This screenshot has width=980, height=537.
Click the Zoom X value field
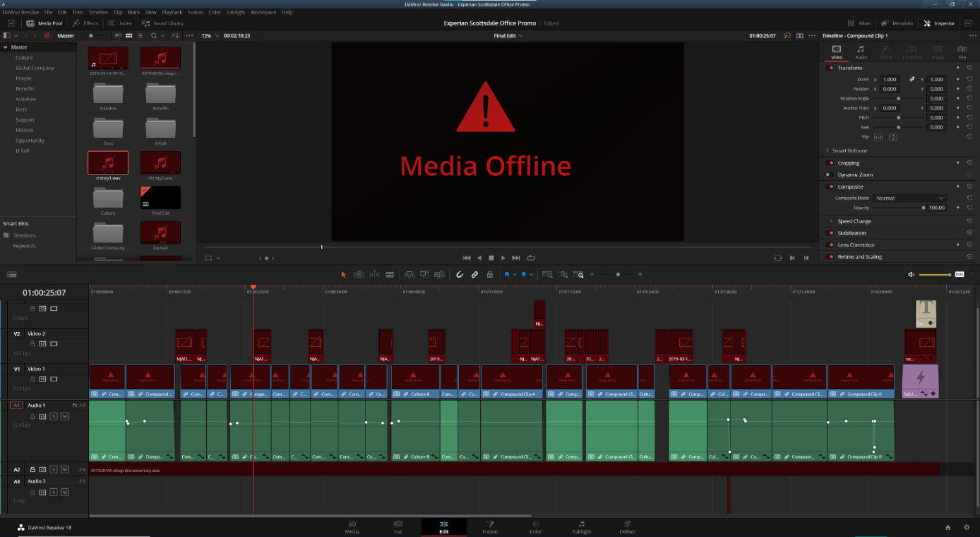[891, 79]
